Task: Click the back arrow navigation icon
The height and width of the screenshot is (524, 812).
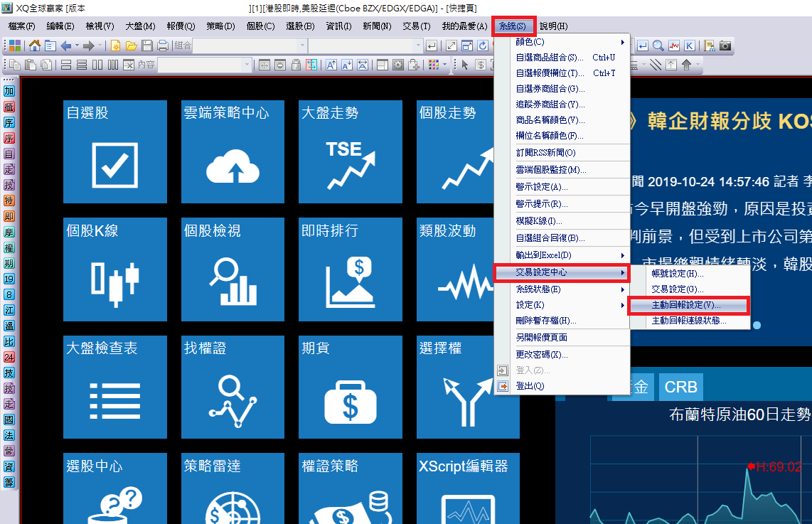Action: 66,46
